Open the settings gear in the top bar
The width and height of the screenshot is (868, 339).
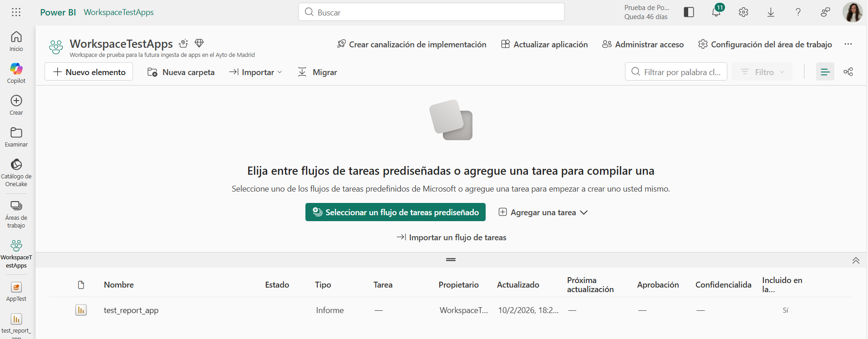[743, 12]
